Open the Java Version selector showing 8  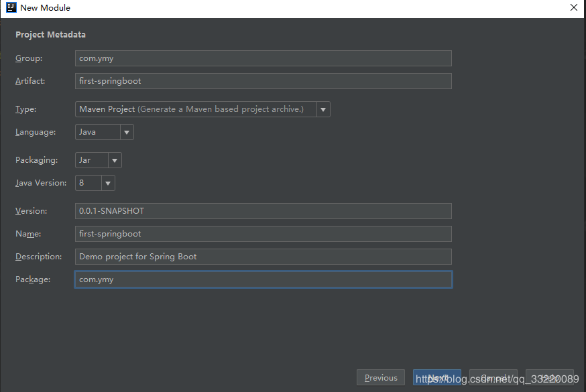pyautogui.click(x=95, y=183)
